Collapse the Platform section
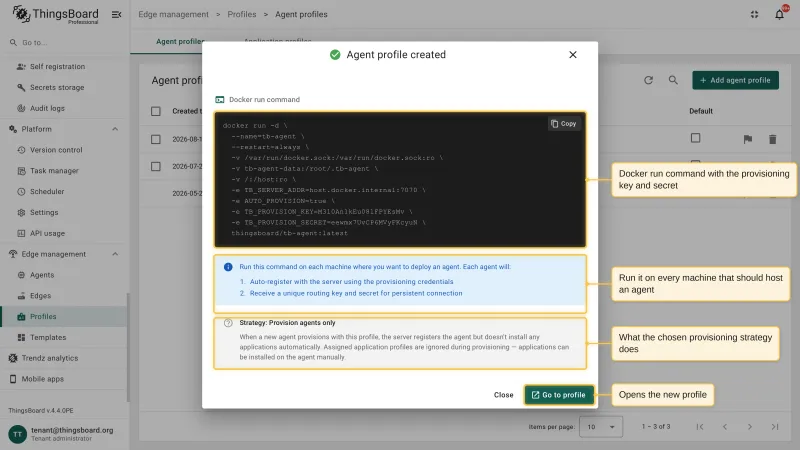Viewport: 800px width, 450px height. [115, 129]
